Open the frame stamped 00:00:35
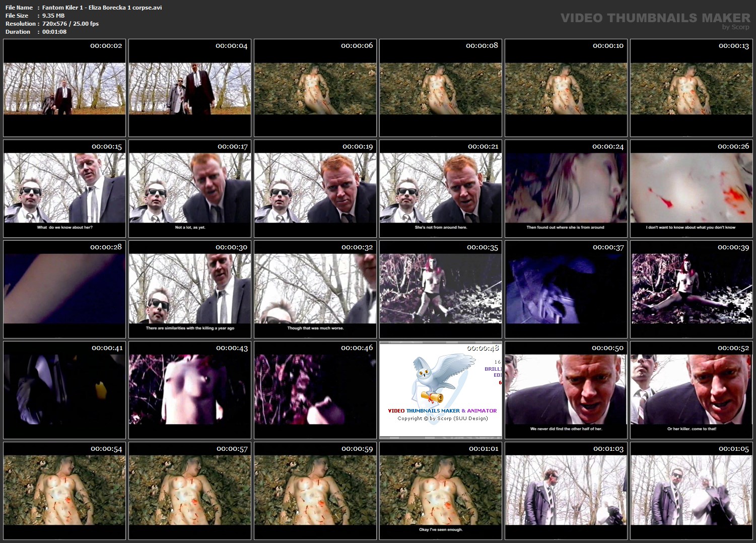 click(441, 290)
